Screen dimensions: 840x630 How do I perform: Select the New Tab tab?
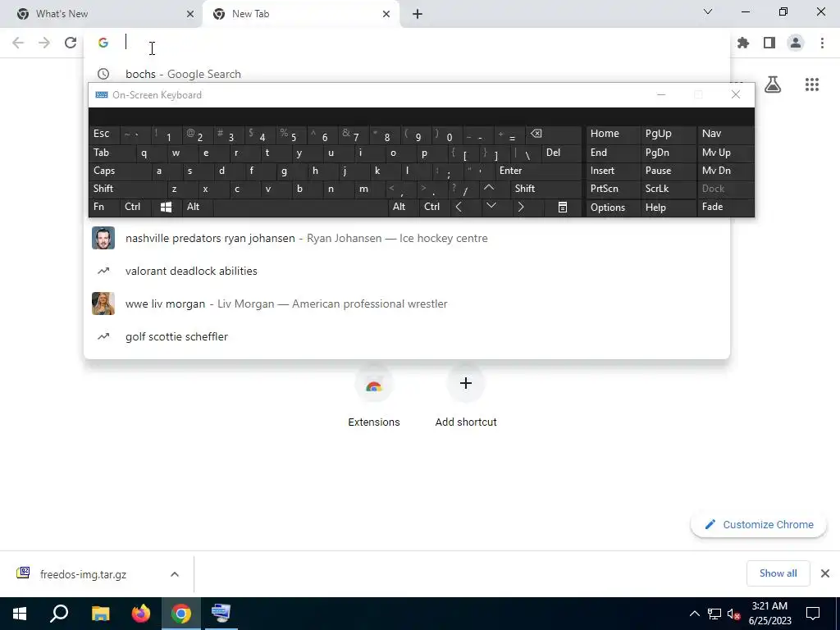tap(300, 14)
